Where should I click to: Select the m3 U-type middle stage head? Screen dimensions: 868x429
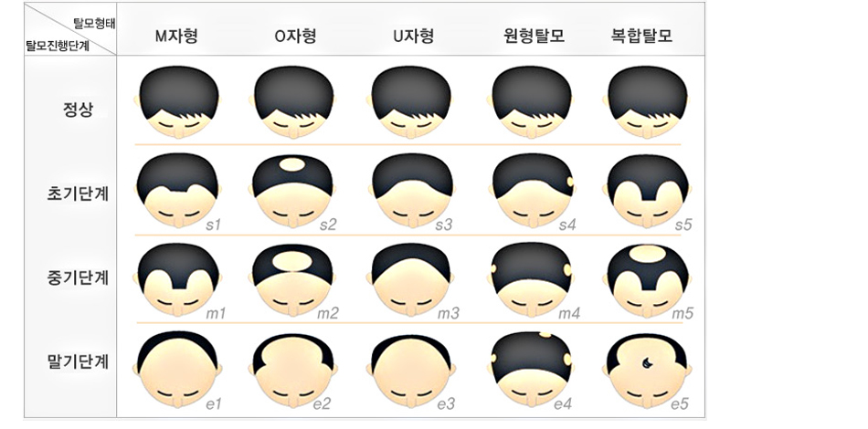[412, 279]
